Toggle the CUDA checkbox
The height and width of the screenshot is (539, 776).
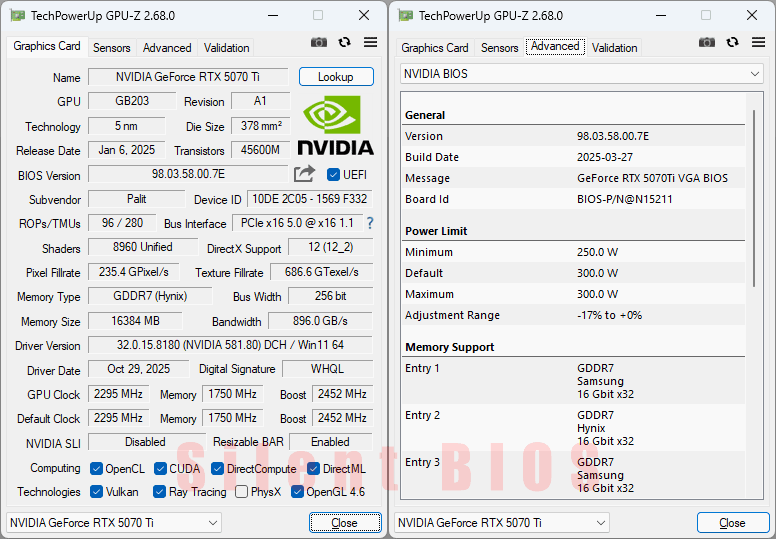[x=160, y=469]
